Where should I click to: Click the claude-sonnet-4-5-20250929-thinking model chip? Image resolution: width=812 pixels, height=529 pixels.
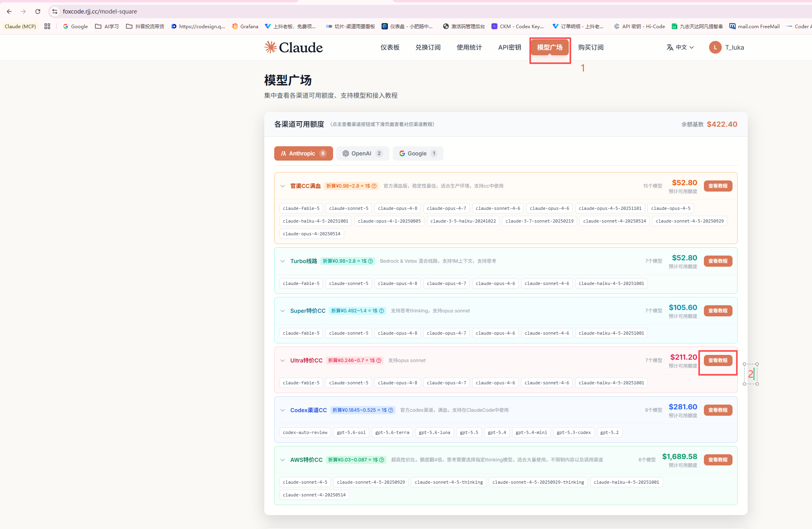538,482
